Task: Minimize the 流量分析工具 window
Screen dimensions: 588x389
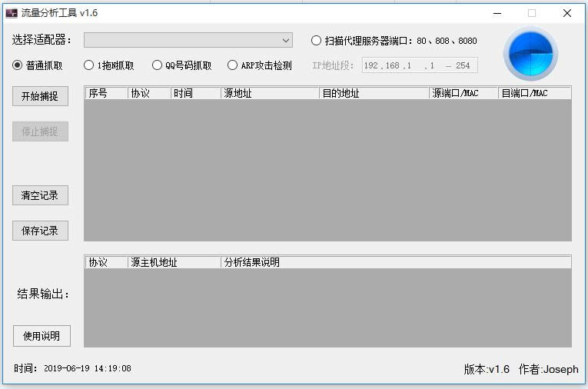Action: click(x=497, y=13)
